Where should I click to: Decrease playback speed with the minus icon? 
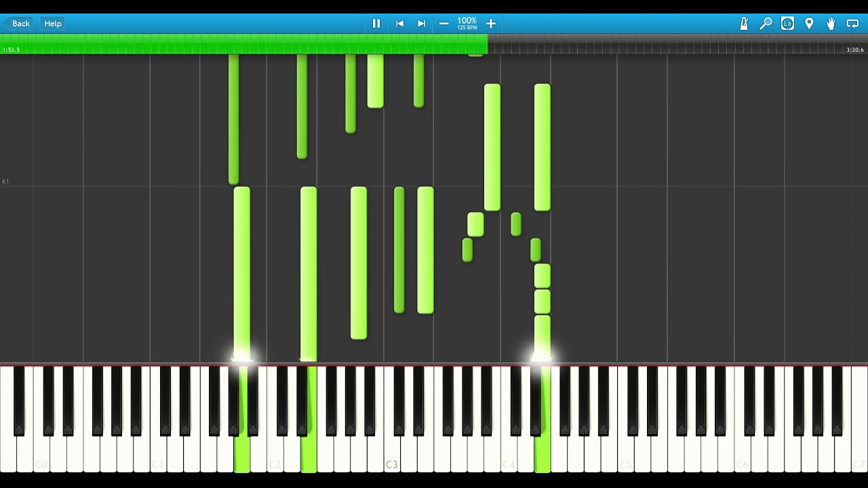[x=443, y=24]
